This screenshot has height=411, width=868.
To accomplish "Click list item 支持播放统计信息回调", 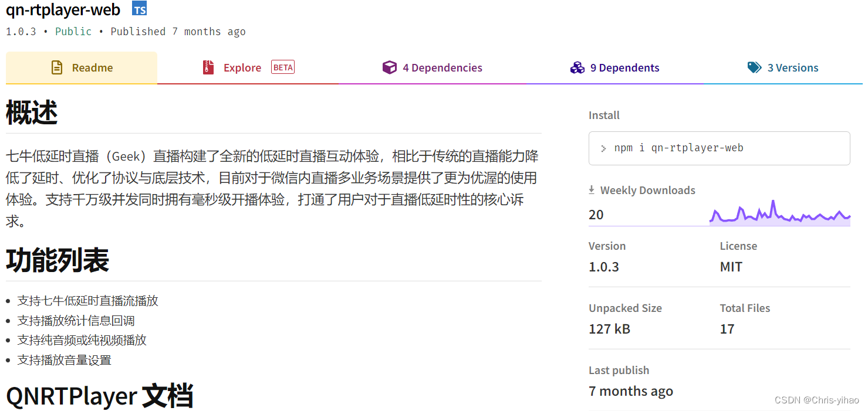I will pos(76,321).
